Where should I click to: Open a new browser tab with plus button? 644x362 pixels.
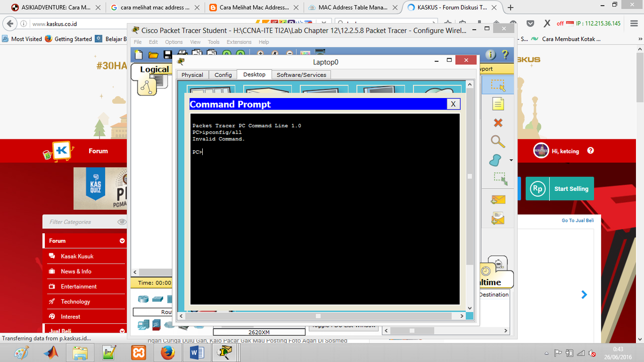[511, 8]
